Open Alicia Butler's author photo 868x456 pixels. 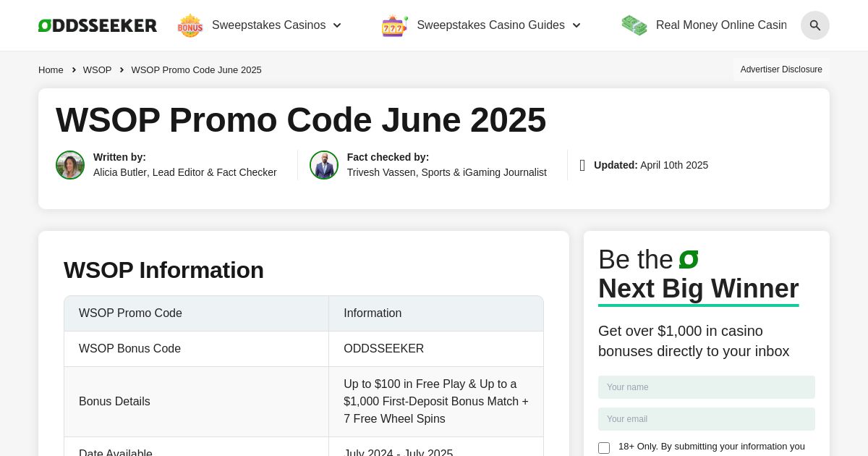coord(70,165)
